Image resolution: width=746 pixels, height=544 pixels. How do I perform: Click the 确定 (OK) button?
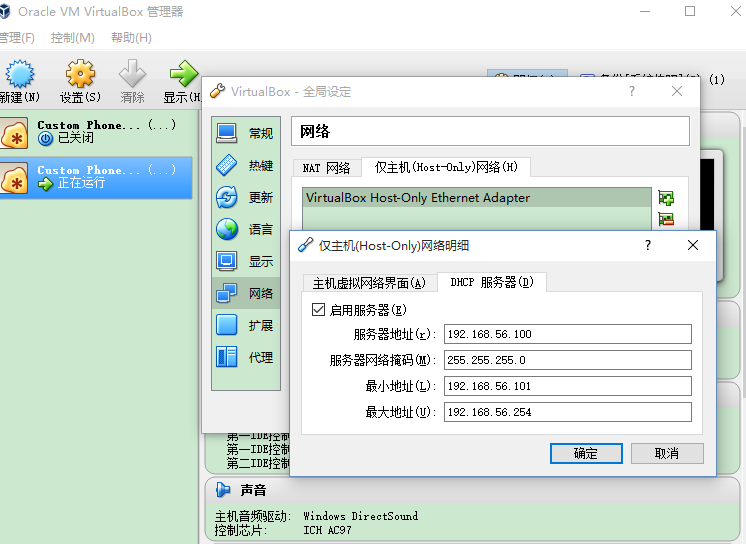click(x=586, y=453)
